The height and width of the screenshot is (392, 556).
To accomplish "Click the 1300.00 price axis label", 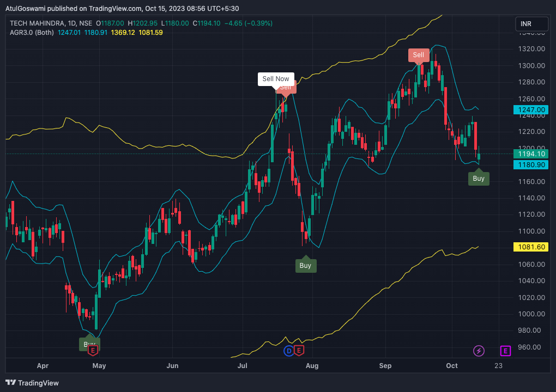I will click(531, 65).
